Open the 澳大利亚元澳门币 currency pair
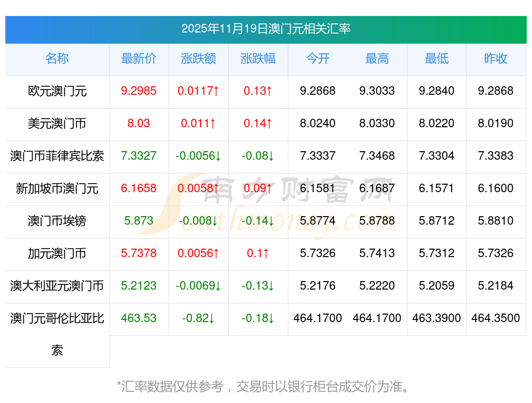 [x=57, y=286]
